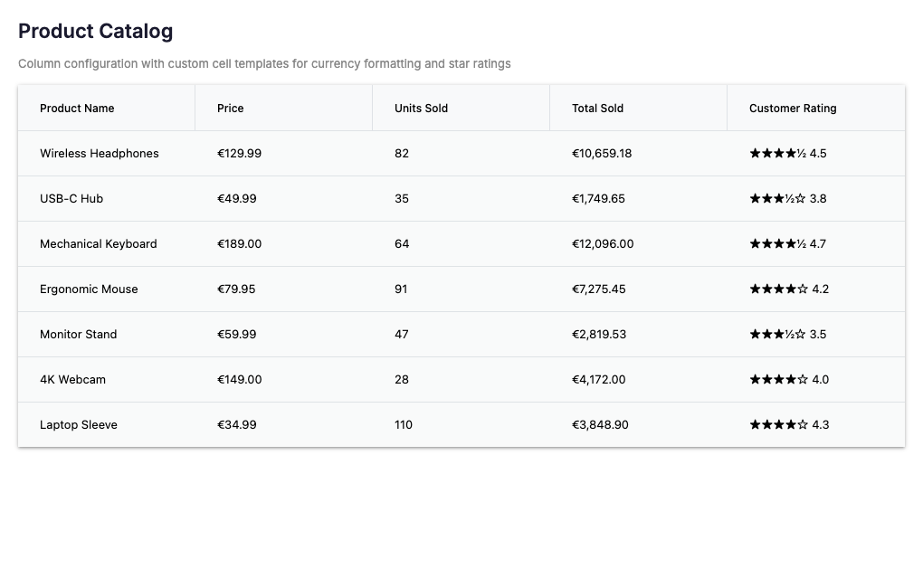Select the Laptop Sleeve name cell
Screen dimensions: 923x588
tap(79, 425)
